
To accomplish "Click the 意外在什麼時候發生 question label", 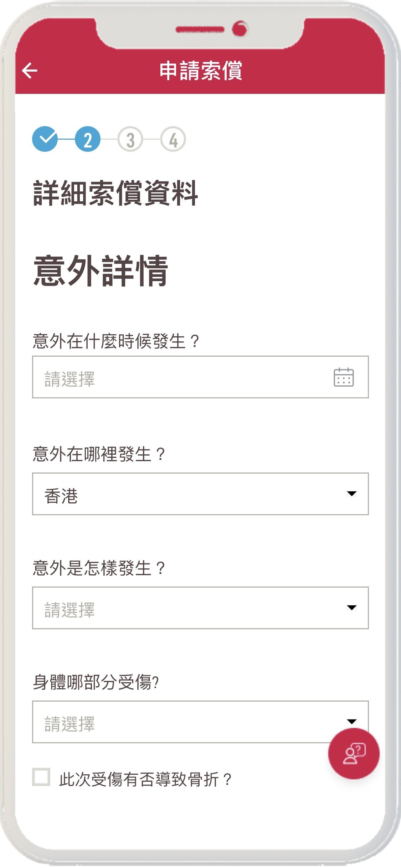I will point(116,341).
